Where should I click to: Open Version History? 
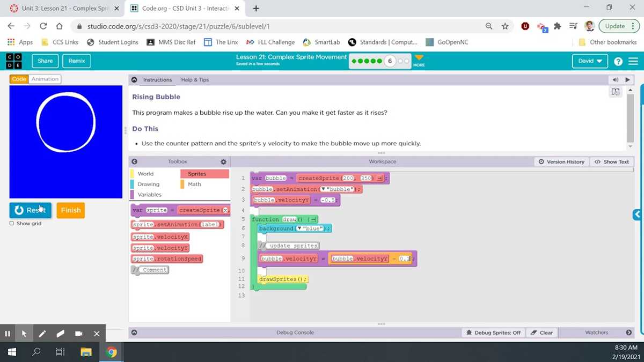561,161
